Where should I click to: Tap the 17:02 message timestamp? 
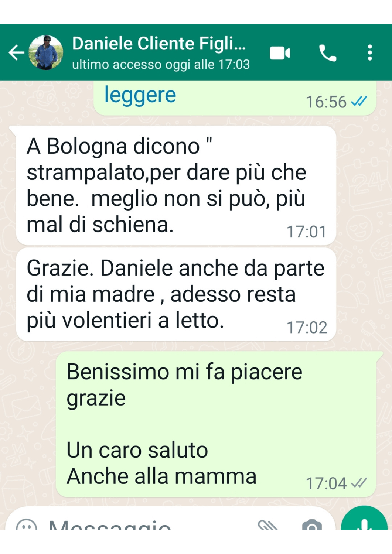pyautogui.click(x=307, y=328)
